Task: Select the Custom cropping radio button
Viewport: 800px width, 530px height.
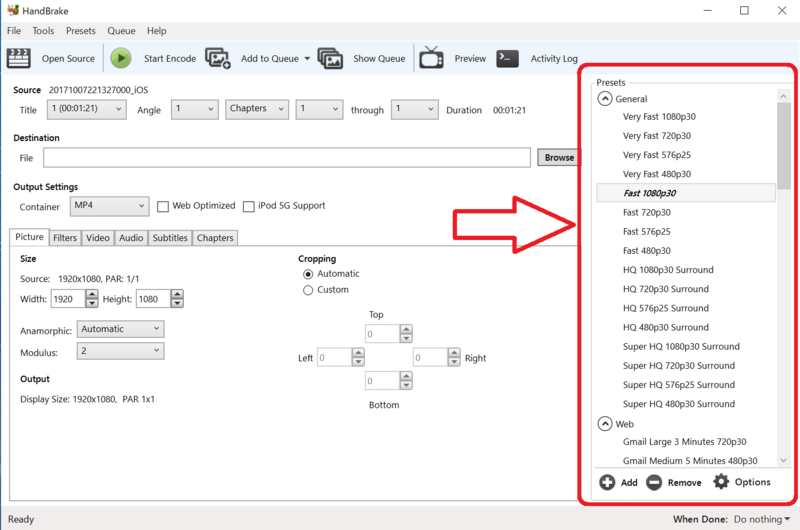Action: coord(308,290)
